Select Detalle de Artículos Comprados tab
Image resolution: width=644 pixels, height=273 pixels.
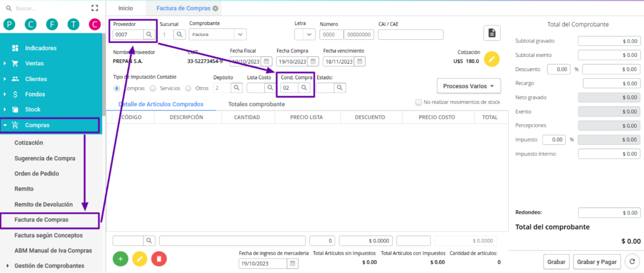(x=161, y=104)
